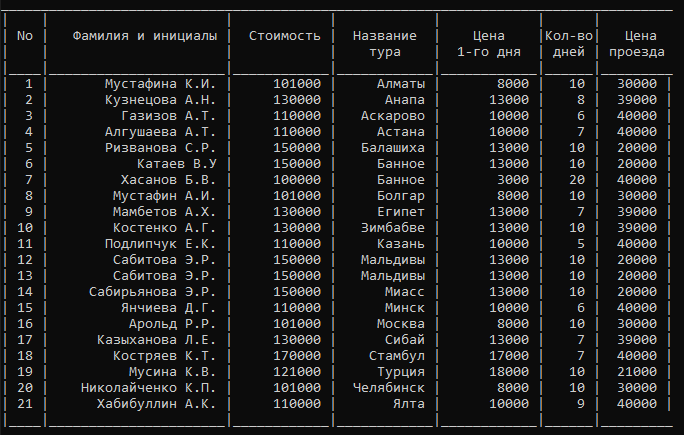This screenshot has height=435, width=684.
Task: Click the tour name "Аскарово"
Action: point(393,116)
